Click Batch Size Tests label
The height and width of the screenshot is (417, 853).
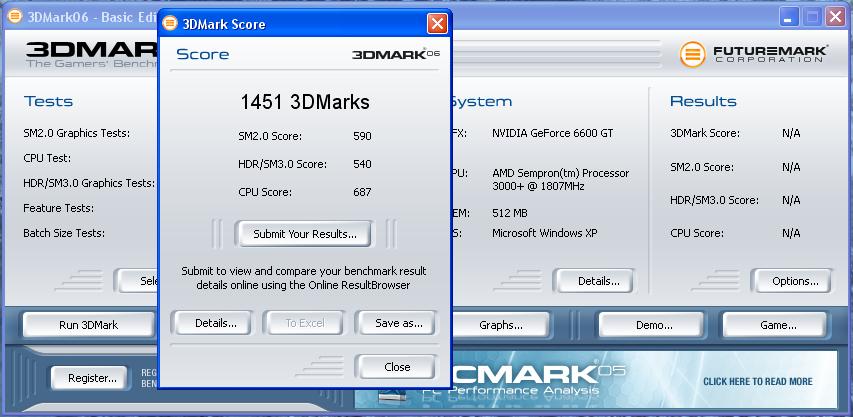[x=64, y=233]
